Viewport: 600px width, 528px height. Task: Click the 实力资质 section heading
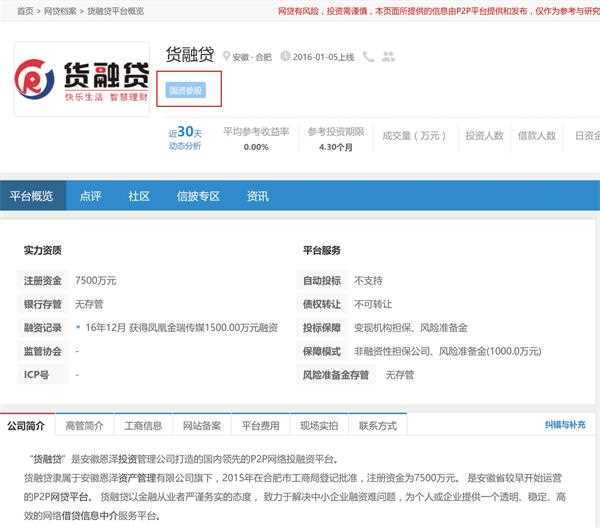(42, 250)
